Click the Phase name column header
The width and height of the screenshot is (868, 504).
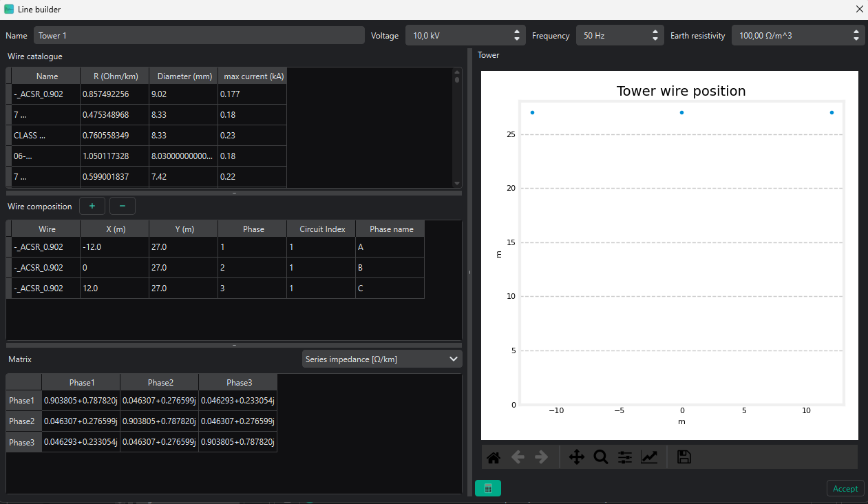tap(390, 229)
